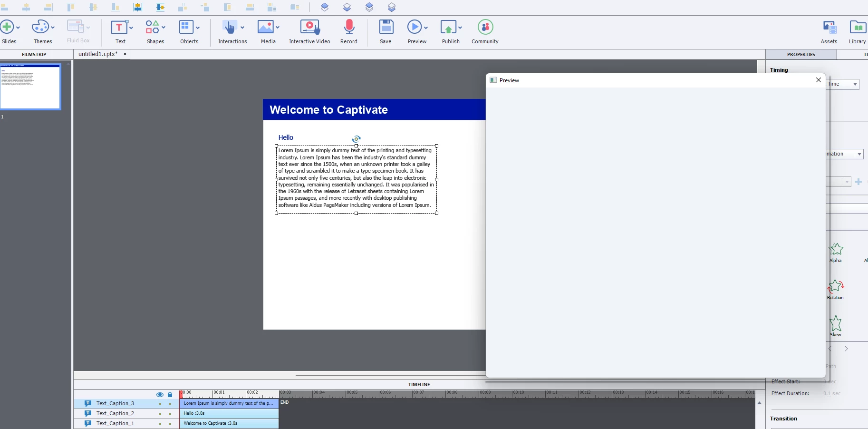Toggle lock all objects in timeline header
The width and height of the screenshot is (868, 429).
click(170, 395)
